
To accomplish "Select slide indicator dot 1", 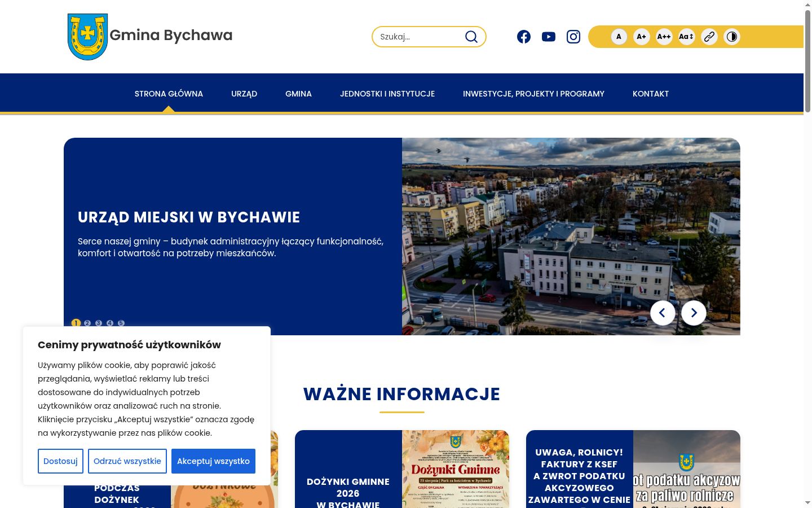I will click(76, 323).
